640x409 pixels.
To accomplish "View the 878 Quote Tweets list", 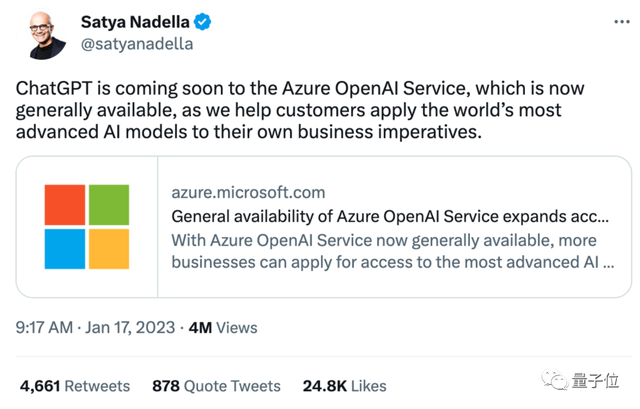I will pos(216,385).
